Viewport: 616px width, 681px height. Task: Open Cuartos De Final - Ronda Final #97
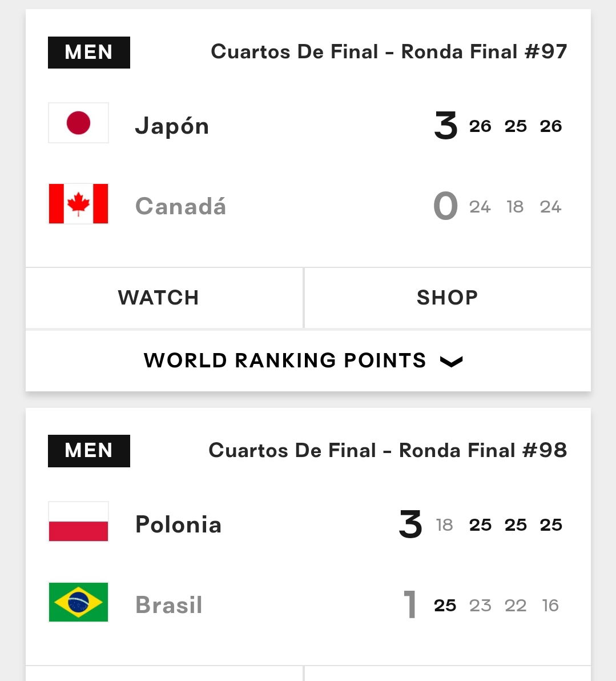click(389, 51)
